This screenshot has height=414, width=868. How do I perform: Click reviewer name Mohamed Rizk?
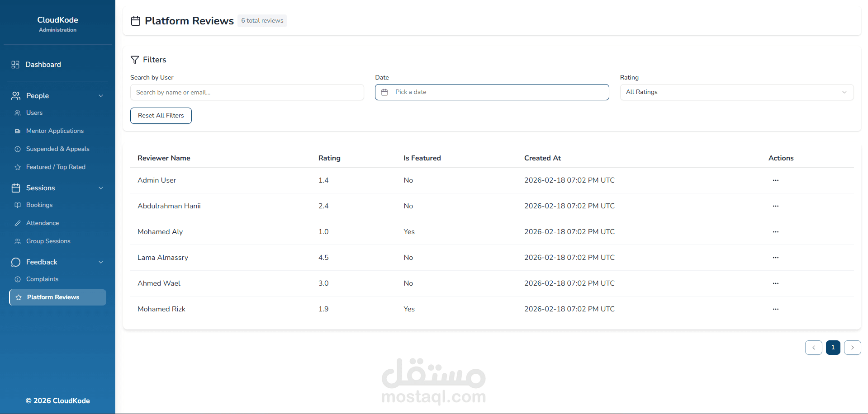[x=161, y=309]
